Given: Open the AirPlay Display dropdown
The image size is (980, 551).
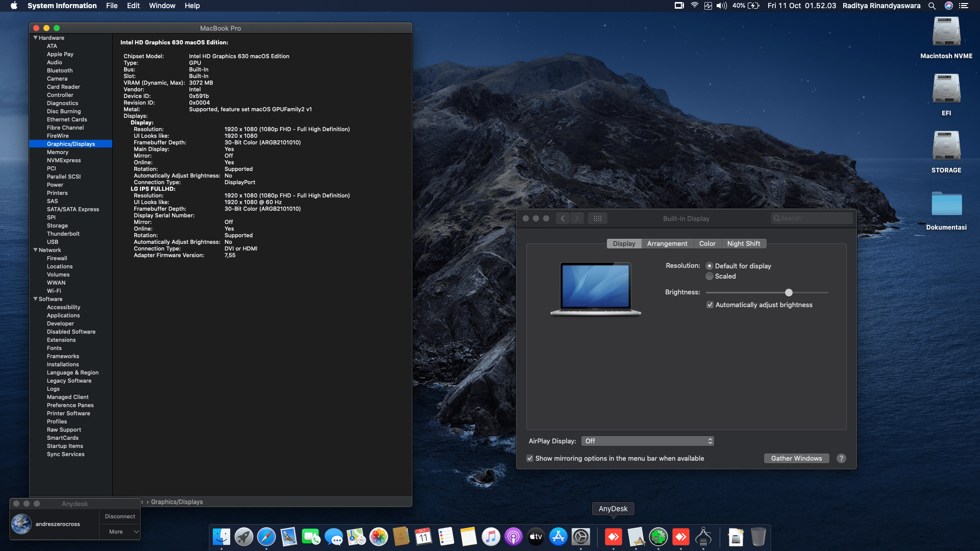Looking at the screenshot, I should coord(647,441).
